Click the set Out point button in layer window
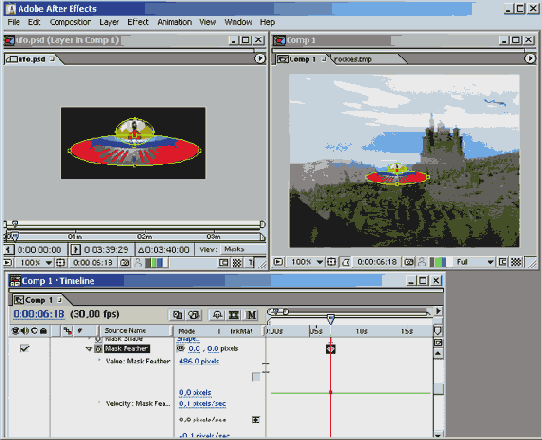Viewport: 542px width, 440px height. 75,250
